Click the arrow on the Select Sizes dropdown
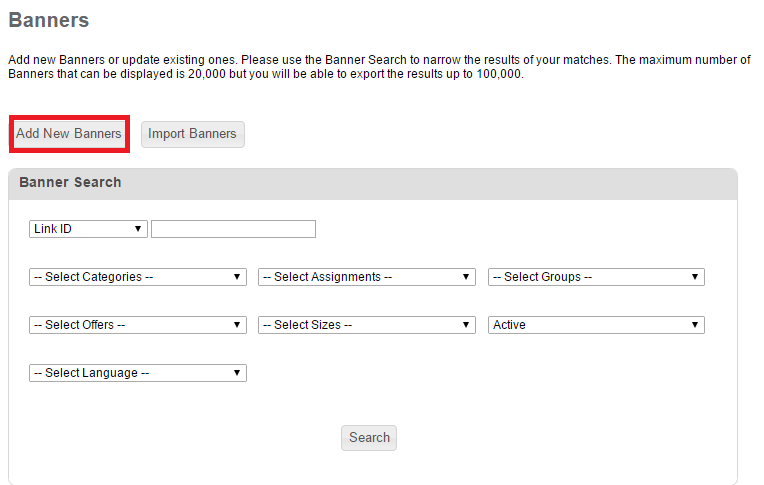Screen dimensions: 764x485 pos(466,325)
